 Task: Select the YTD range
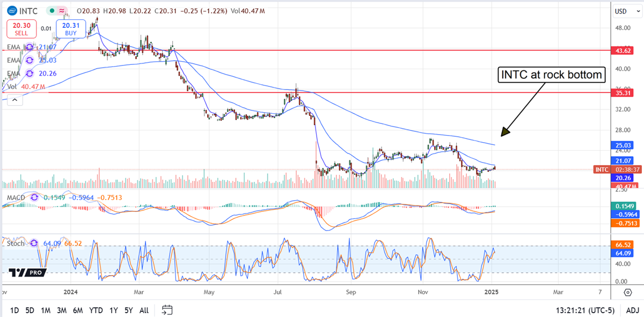pyautogui.click(x=96, y=310)
